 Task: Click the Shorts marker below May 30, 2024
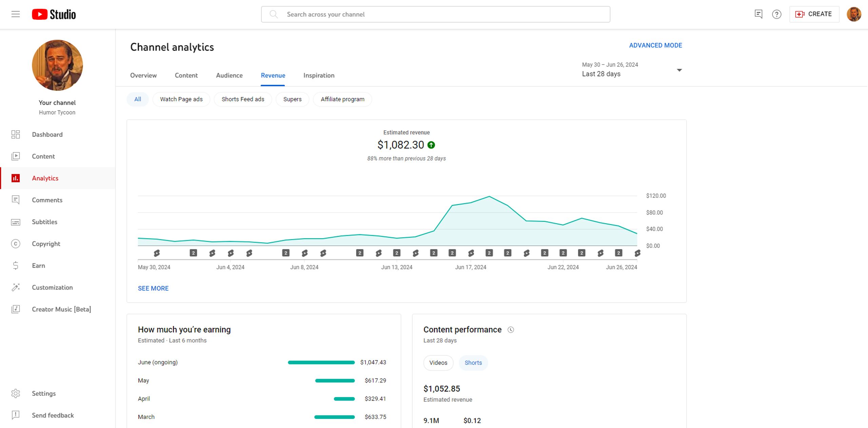pos(157,253)
